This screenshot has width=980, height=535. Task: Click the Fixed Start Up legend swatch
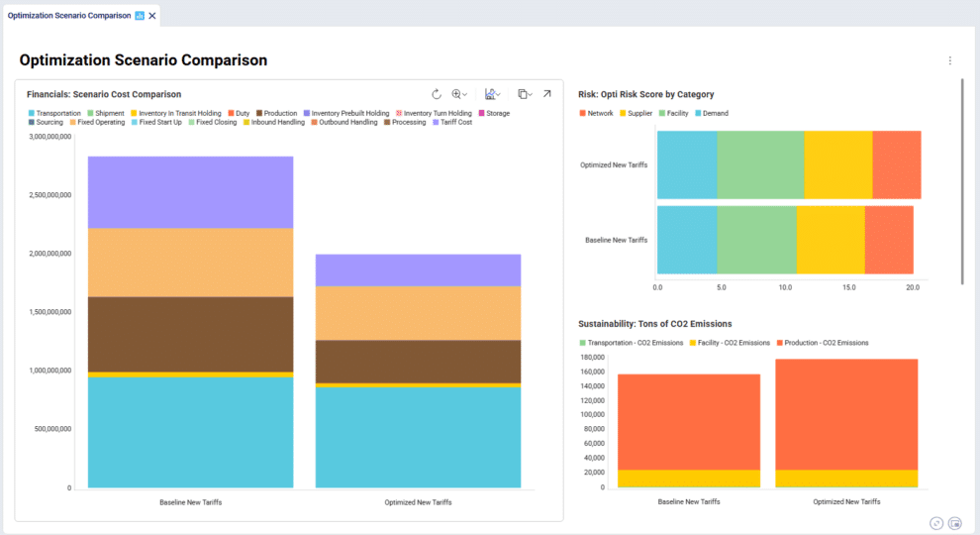tap(135, 122)
